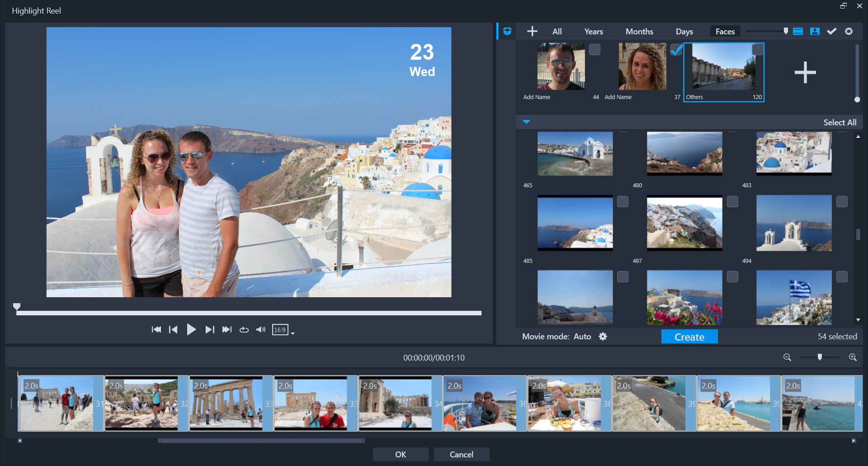The image size is (868, 466).
Task: Add a new face group with large plus
Action: click(x=805, y=72)
